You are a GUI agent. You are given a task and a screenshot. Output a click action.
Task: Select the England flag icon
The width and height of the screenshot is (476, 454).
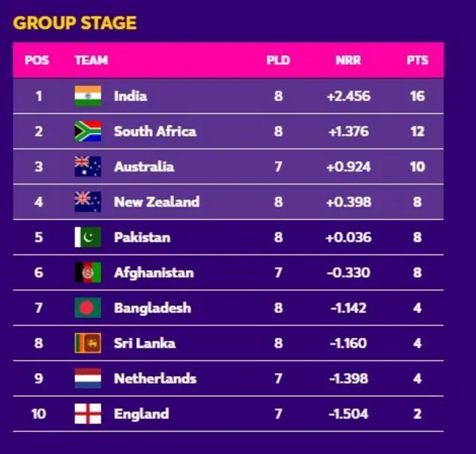point(88,414)
